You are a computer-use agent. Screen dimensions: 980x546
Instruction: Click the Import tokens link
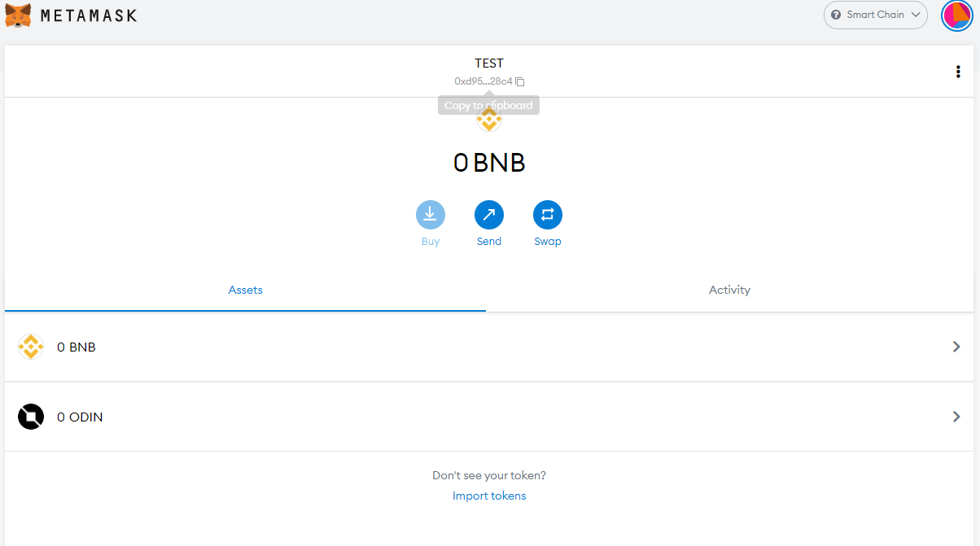pyautogui.click(x=489, y=496)
